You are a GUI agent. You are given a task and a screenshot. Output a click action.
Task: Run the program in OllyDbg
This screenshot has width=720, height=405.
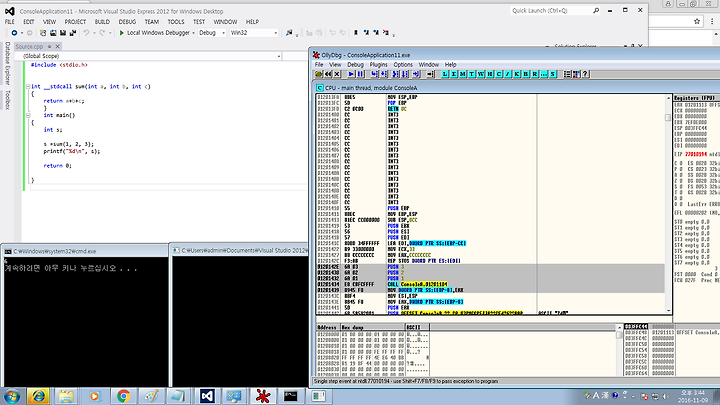(351, 74)
